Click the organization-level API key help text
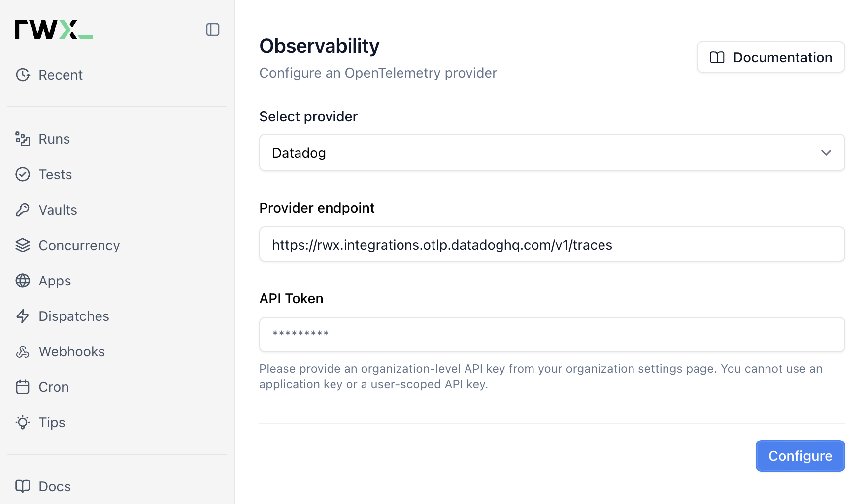Image resolution: width=866 pixels, height=504 pixels. click(540, 376)
